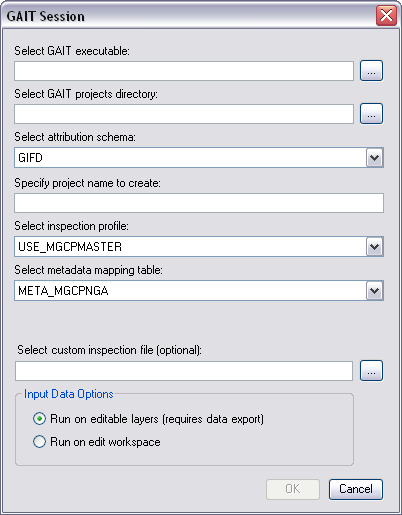
Task: Browse for the GAIT executable file
Action: tap(371, 71)
